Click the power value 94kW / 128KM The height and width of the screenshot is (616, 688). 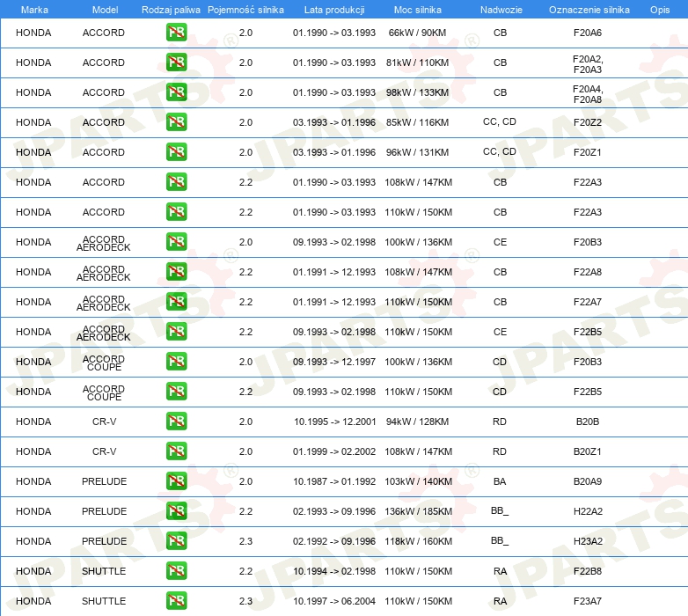click(417, 422)
